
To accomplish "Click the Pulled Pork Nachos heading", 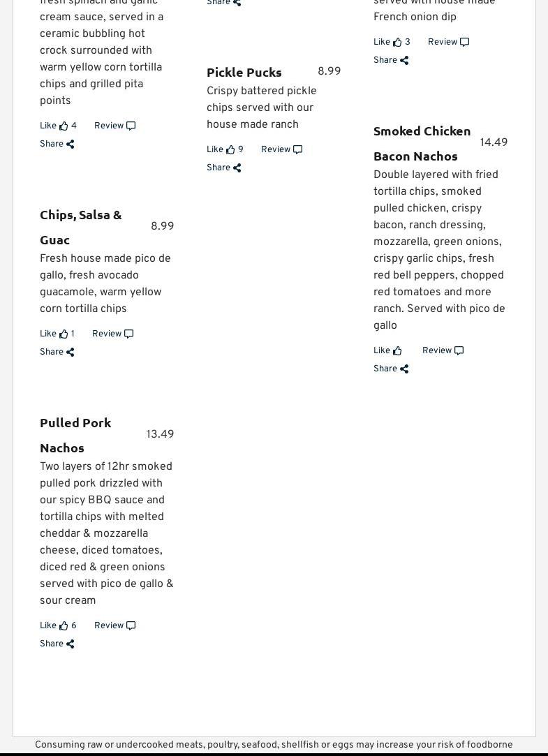I will [x=75, y=435].
